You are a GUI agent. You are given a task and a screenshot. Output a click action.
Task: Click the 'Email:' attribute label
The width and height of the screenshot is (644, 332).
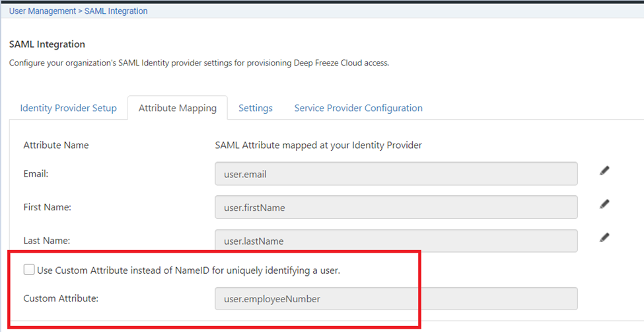(36, 174)
